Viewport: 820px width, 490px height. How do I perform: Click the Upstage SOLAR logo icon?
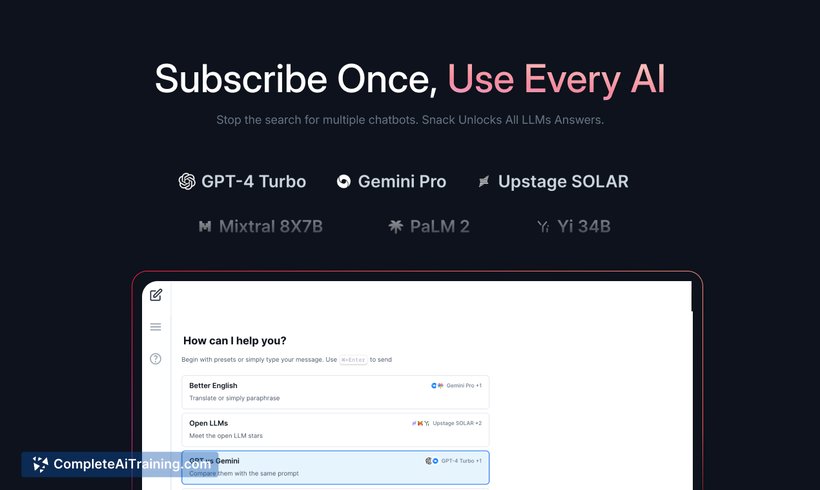[484, 181]
